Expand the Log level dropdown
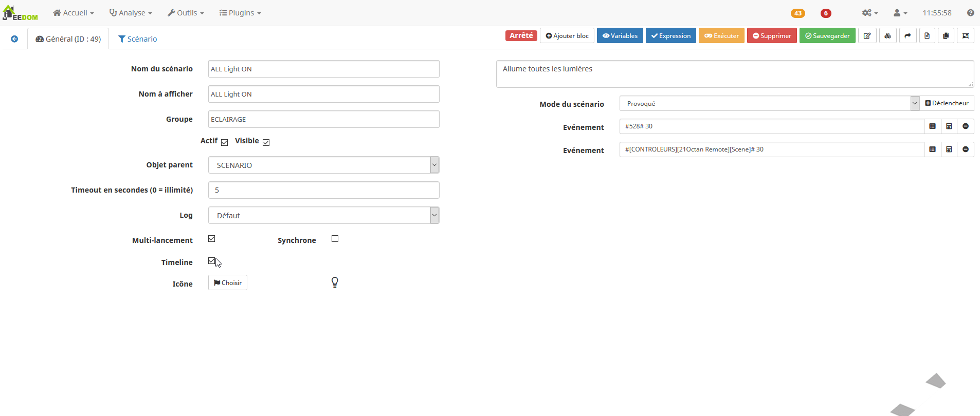Screen dimensions: 980x416 (x=323, y=215)
